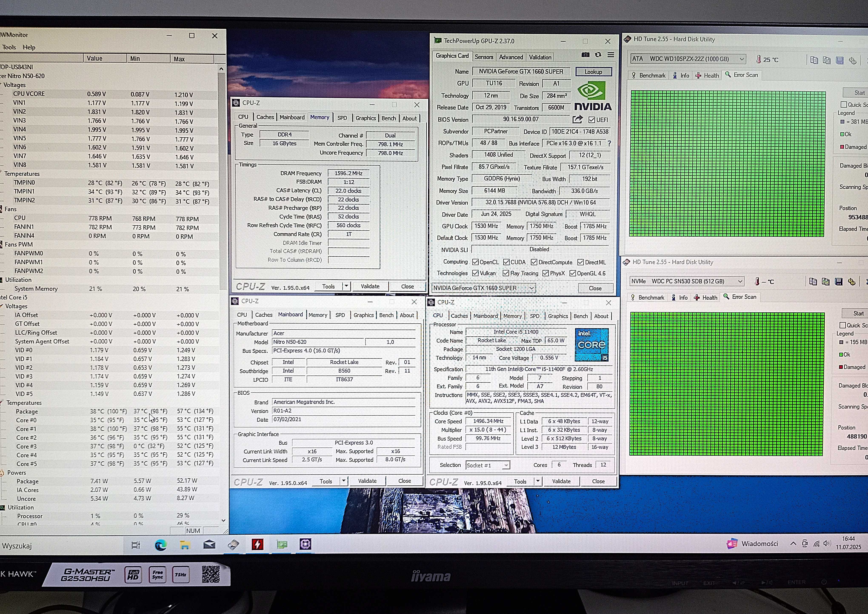Image resolution: width=868 pixels, height=614 pixels.
Task: Click green Ok legend swatch in NVMe HD Tune
Action: coord(841,354)
